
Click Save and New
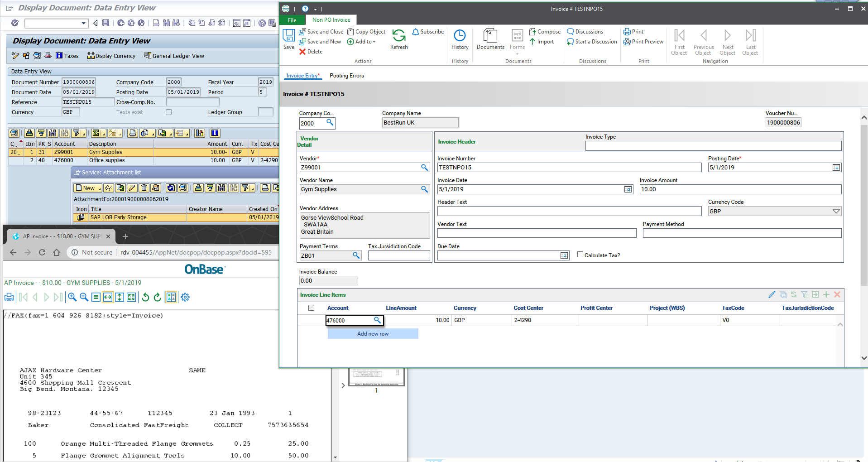pos(320,42)
